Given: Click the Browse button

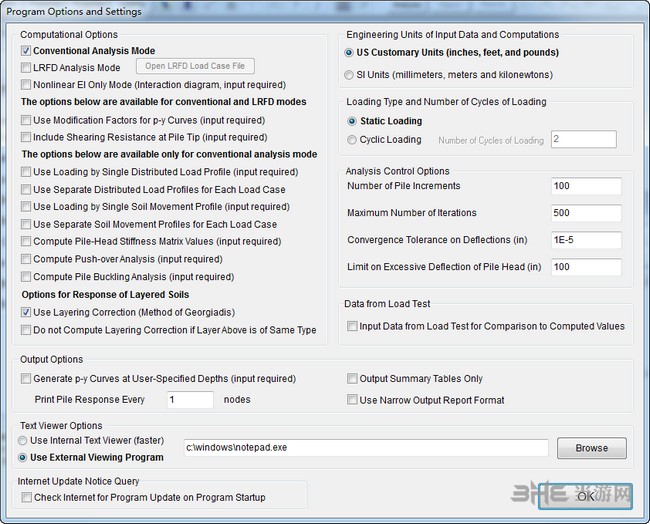Looking at the screenshot, I should (x=591, y=448).
